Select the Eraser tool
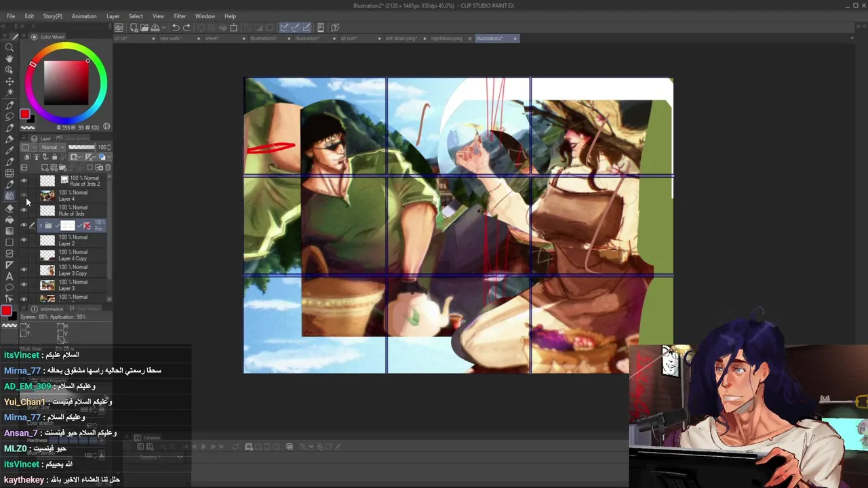The width and height of the screenshot is (868, 488). coord(9,208)
